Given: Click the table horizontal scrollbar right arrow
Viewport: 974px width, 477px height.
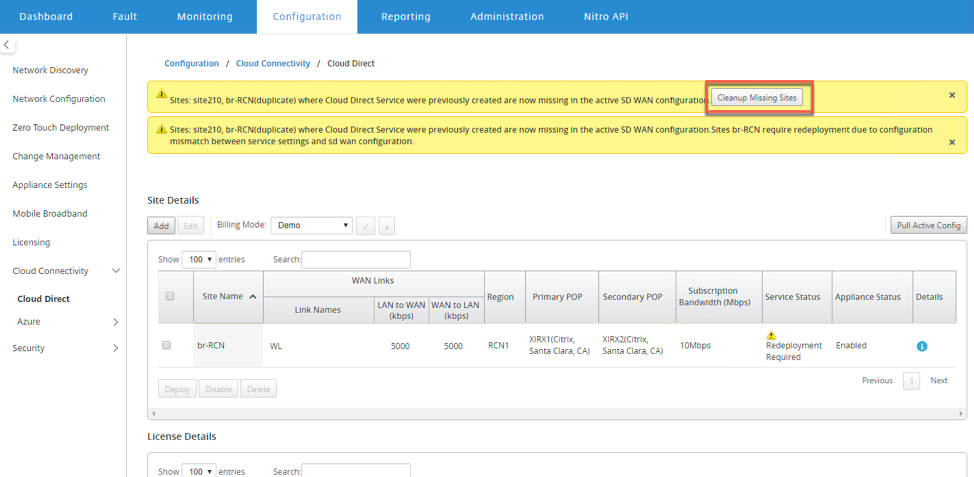Looking at the screenshot, I should tap(962, 413).
